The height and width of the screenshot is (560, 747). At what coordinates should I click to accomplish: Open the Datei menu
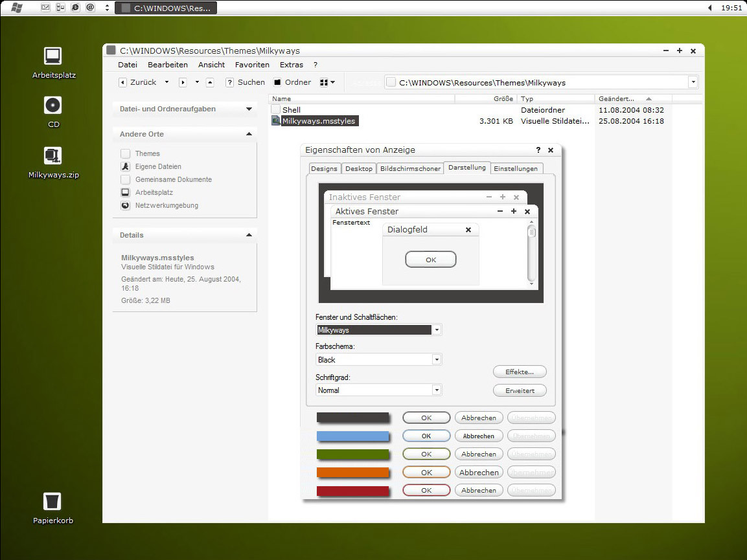128,65
